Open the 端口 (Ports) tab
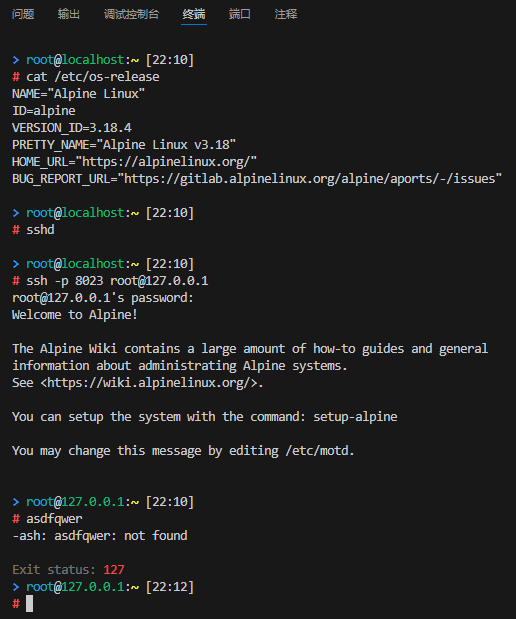 pos(240,14)
